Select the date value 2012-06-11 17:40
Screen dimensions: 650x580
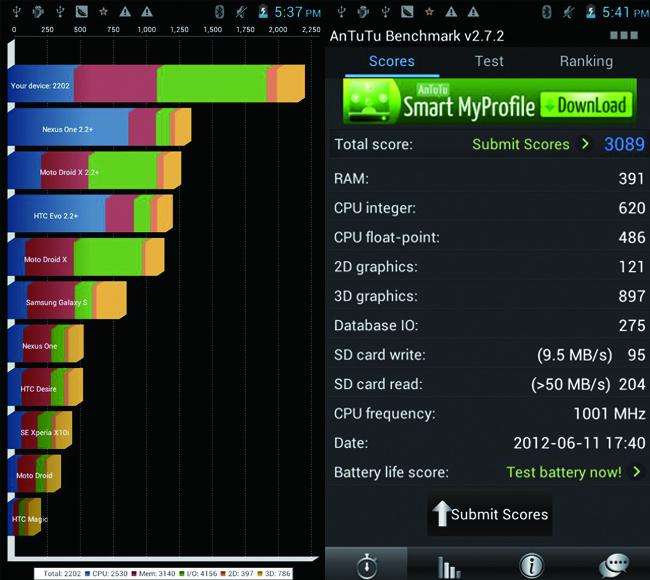click(x=579, y=443)
